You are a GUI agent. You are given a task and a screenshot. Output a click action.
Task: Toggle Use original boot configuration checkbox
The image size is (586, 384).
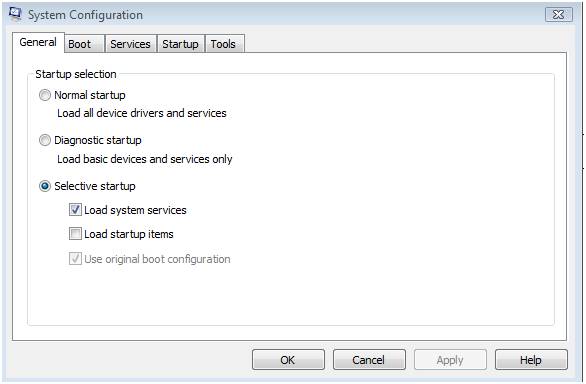75,258
